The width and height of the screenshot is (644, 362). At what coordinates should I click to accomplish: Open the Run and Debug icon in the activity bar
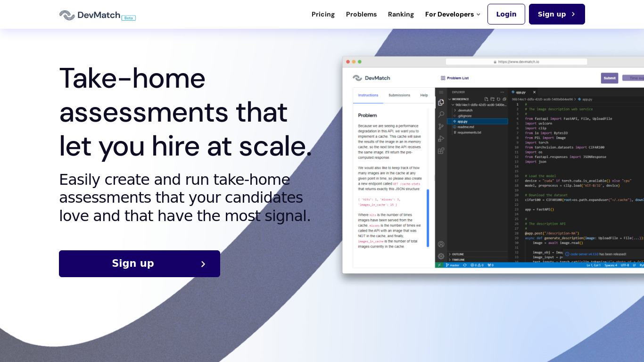pyautogui.click(x=441, y=139)
